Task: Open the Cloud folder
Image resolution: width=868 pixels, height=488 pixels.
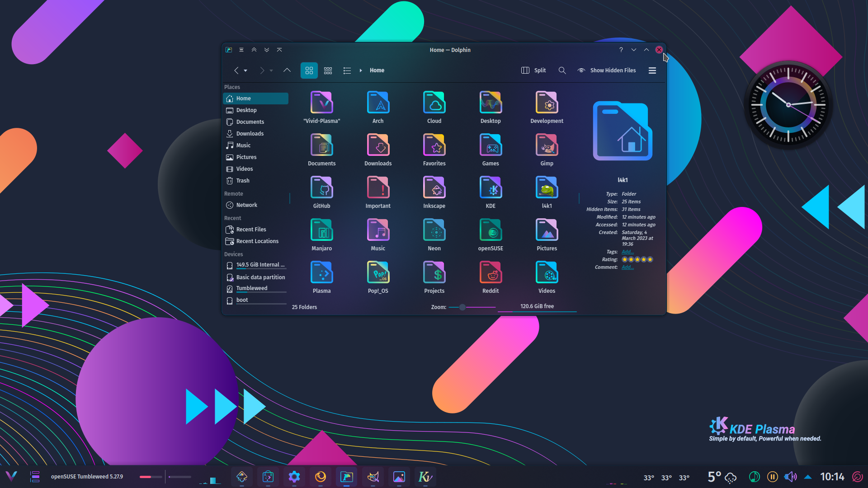Action: 434,107
